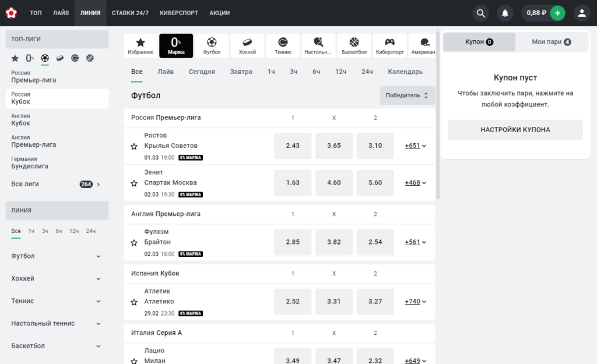
Task: Open the ЛАЙВ menu item
Action: coord(61,13)
